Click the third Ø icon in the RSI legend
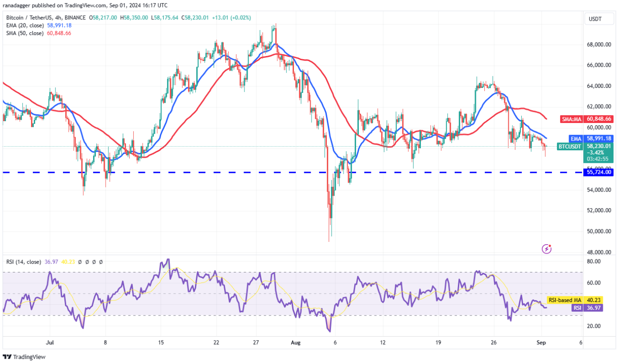The height and width of the screenshot is (364, 619). [x=94, y=262]
